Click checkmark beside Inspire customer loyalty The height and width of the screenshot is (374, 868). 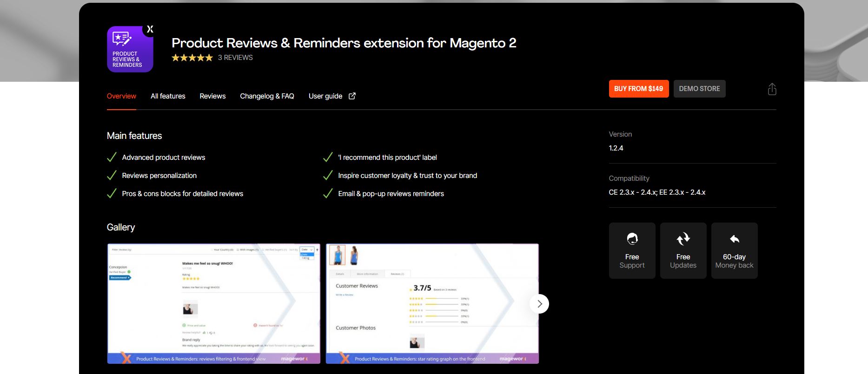tap(328, 175)
